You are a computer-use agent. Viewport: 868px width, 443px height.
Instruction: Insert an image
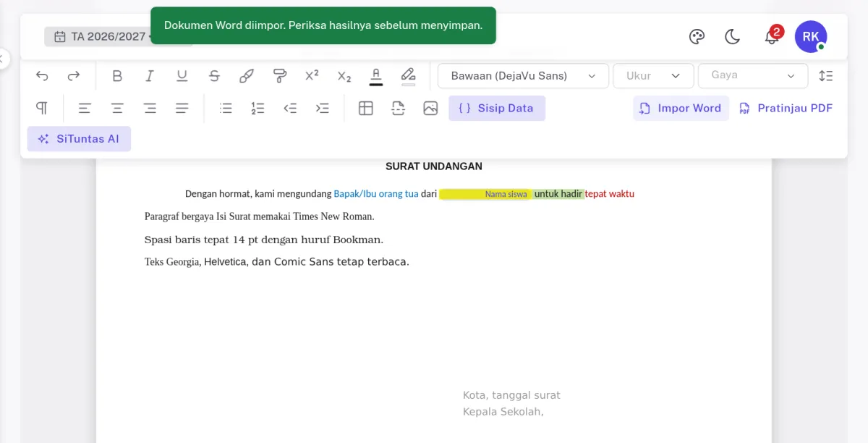click(430, 109)
